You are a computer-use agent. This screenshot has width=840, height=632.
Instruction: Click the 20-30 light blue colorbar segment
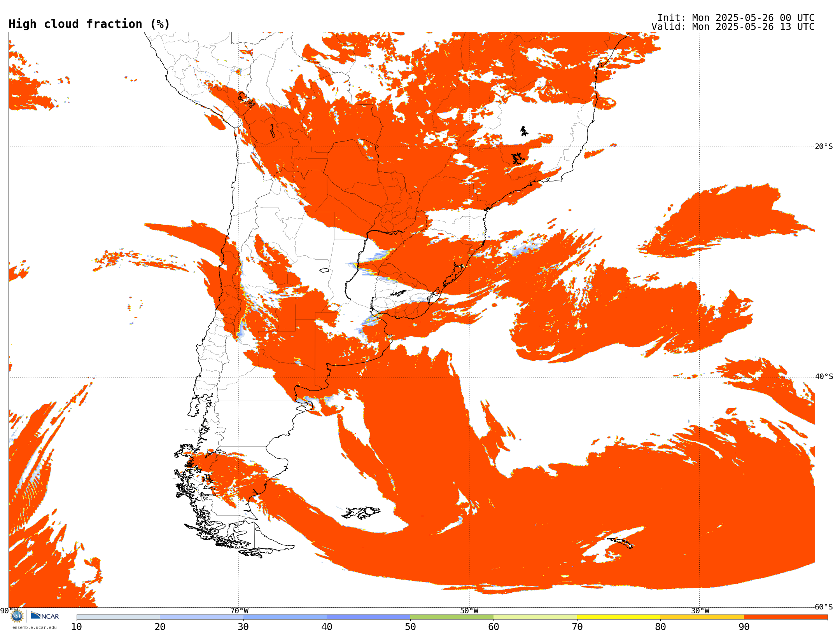point(201,617)
